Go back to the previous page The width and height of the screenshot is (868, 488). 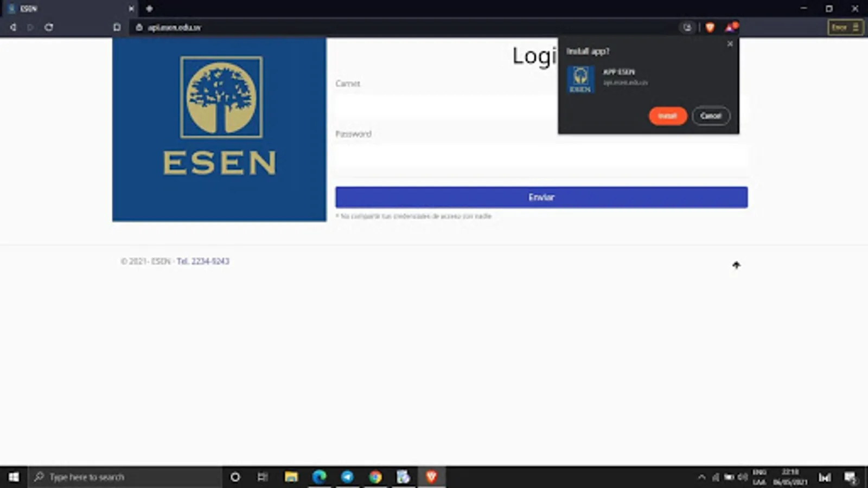pyautogui.click(x=13, y=28)
